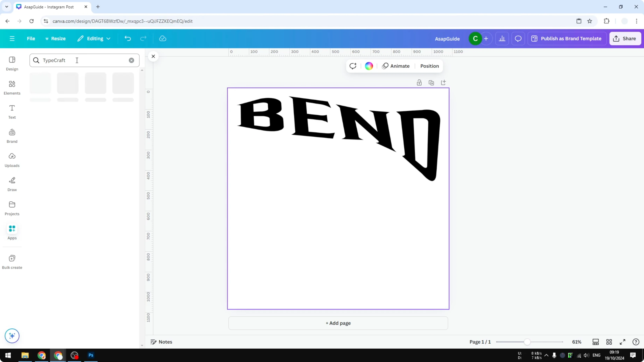Toggle the grid view of pages
The height and width of the screenshot is (362, 644).
609,342
